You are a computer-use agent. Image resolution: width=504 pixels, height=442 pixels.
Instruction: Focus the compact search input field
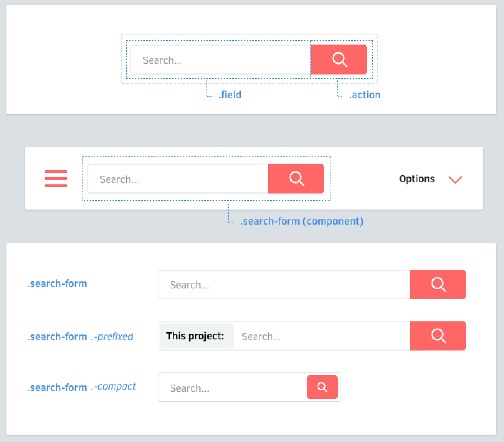pos(232,387)
